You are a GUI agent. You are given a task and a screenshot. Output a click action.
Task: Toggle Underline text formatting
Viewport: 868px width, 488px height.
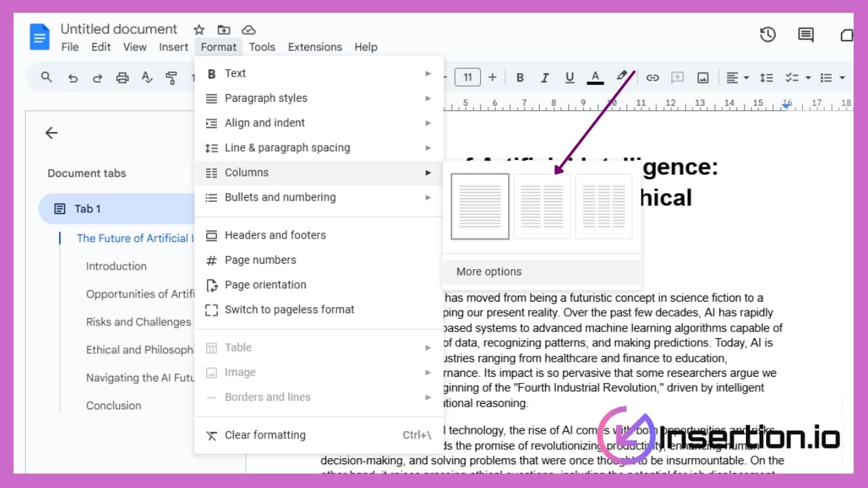tap(570, 77)
